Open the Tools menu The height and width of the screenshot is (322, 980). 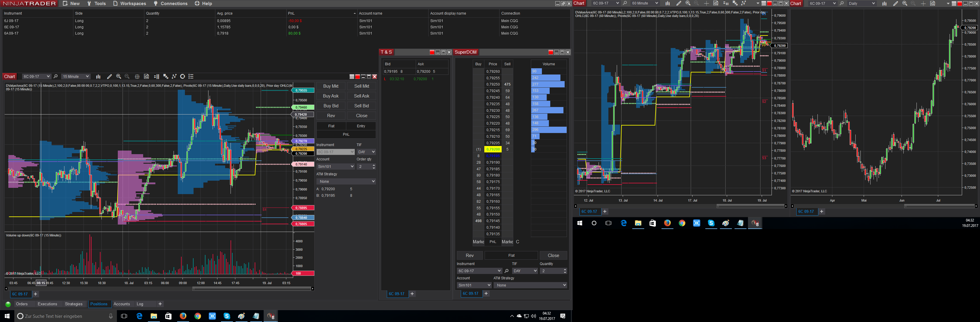(x=96, y=3)
